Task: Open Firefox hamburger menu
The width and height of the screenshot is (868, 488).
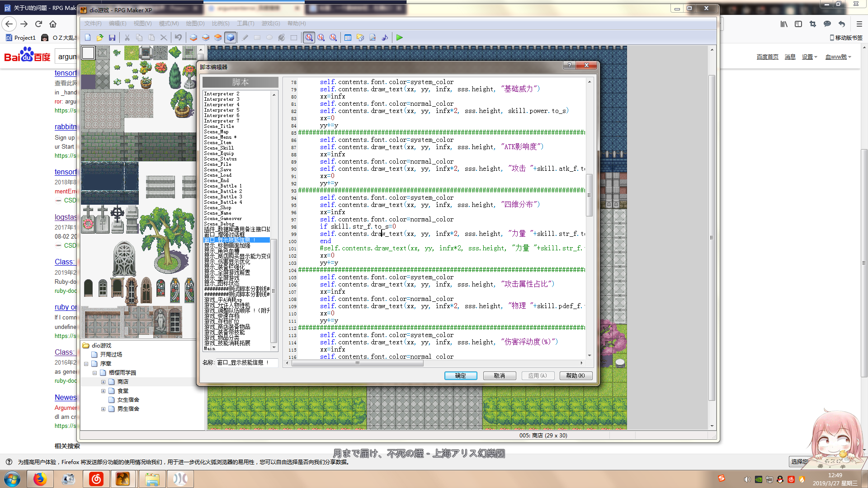Action: pos(859,24)
